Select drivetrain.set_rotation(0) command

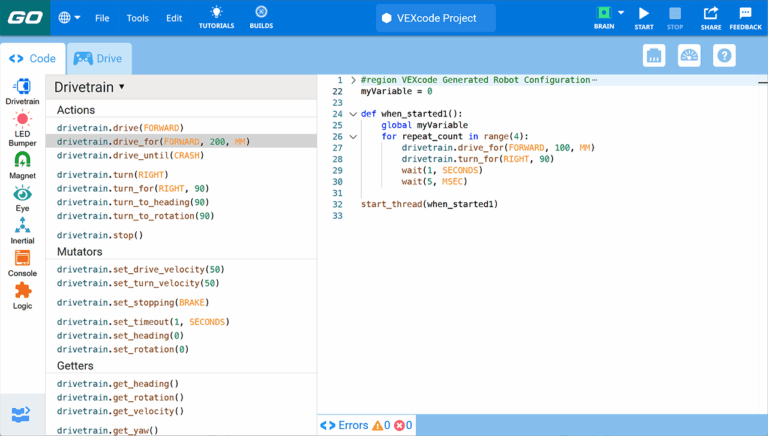[x=122, y=349]
